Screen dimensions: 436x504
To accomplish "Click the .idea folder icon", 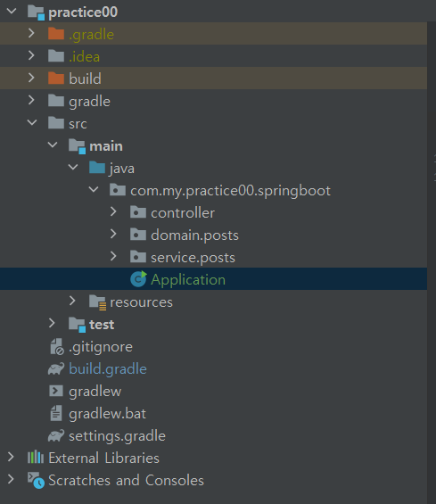I will 56,55.
